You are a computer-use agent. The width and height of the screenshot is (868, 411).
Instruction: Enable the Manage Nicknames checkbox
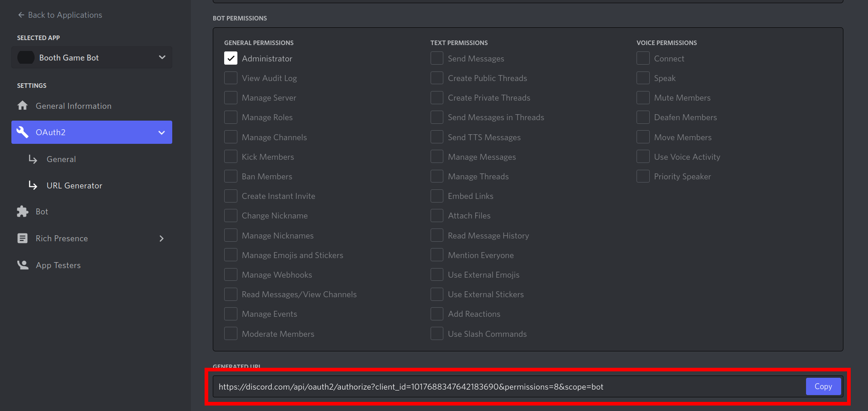[231, 235]
